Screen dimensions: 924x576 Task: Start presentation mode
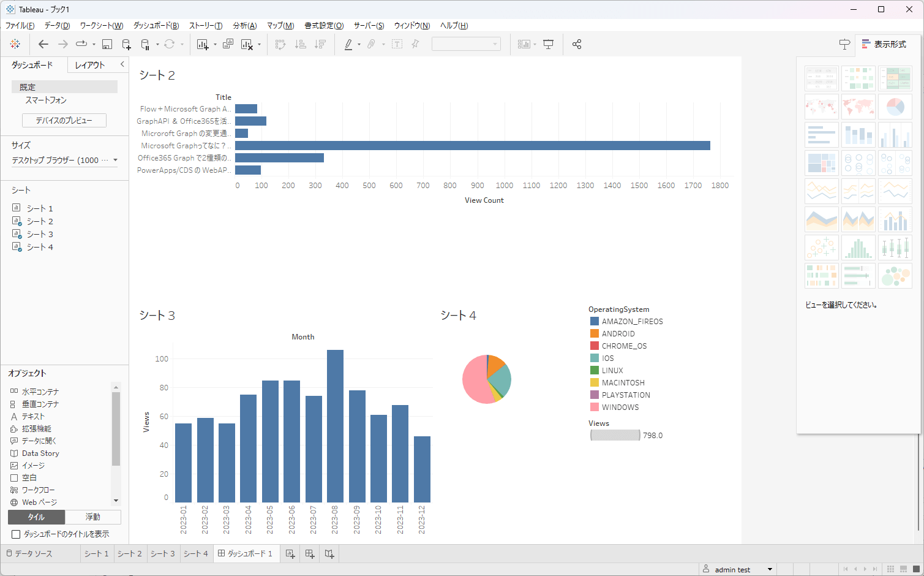(548, 44)
